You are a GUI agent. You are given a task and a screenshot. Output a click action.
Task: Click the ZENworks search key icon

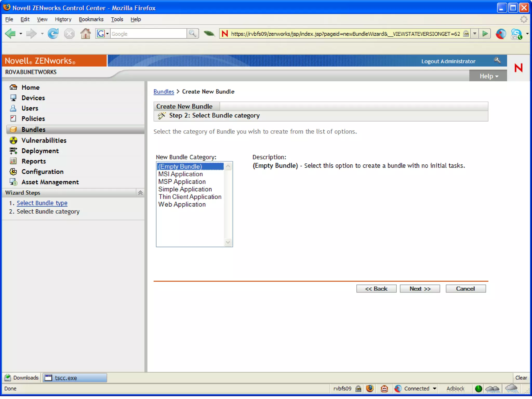tap(497, 61)
